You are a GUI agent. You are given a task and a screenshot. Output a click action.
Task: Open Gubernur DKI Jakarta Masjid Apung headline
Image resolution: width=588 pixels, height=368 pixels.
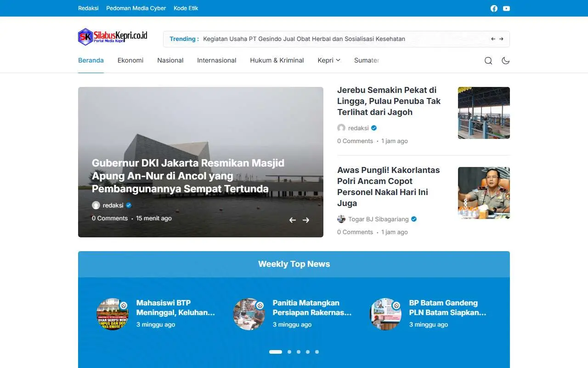(x=188, y=176)
